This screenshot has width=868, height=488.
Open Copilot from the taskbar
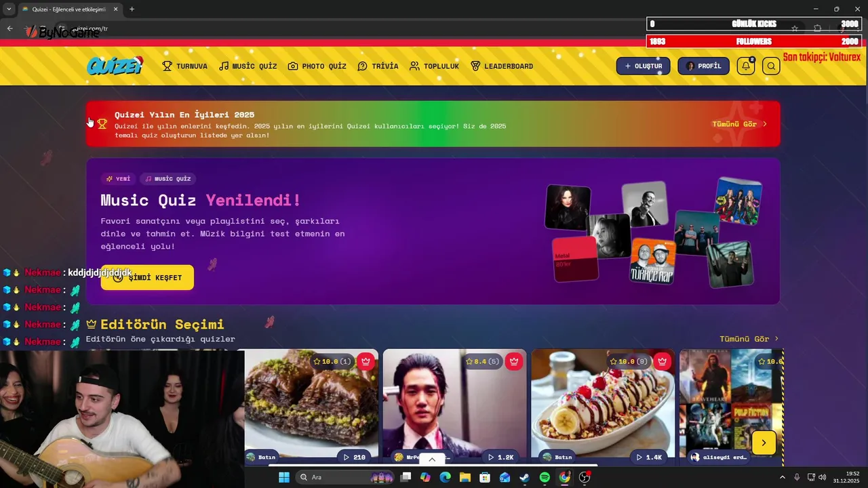click(425, 477)
